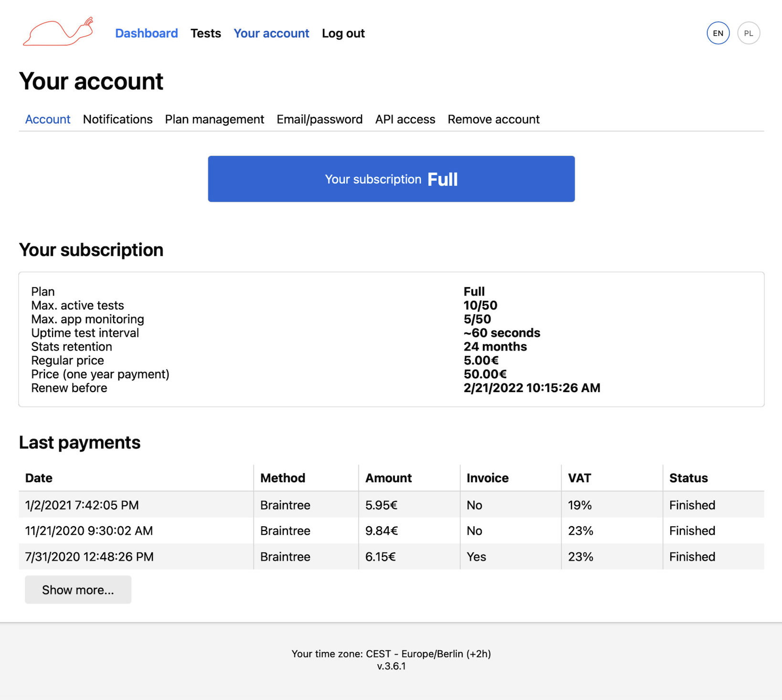Click the 5/50 app monitoring value
782x700 pixels.
pos(477,319)
